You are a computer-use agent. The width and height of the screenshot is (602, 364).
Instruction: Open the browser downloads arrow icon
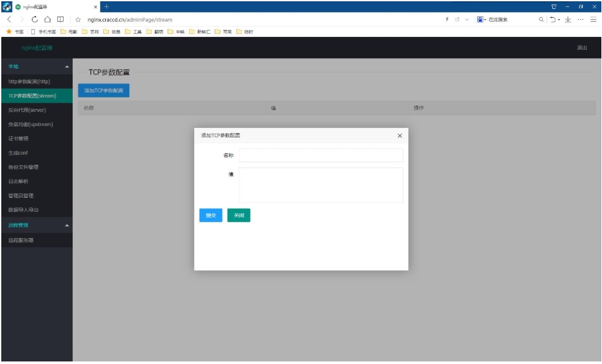click(x=567, y=20)
